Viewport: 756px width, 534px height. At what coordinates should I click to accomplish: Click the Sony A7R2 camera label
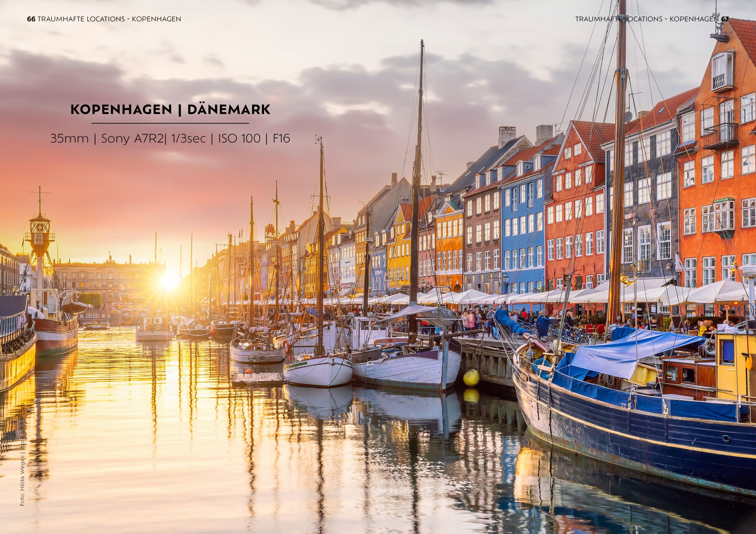132,139
